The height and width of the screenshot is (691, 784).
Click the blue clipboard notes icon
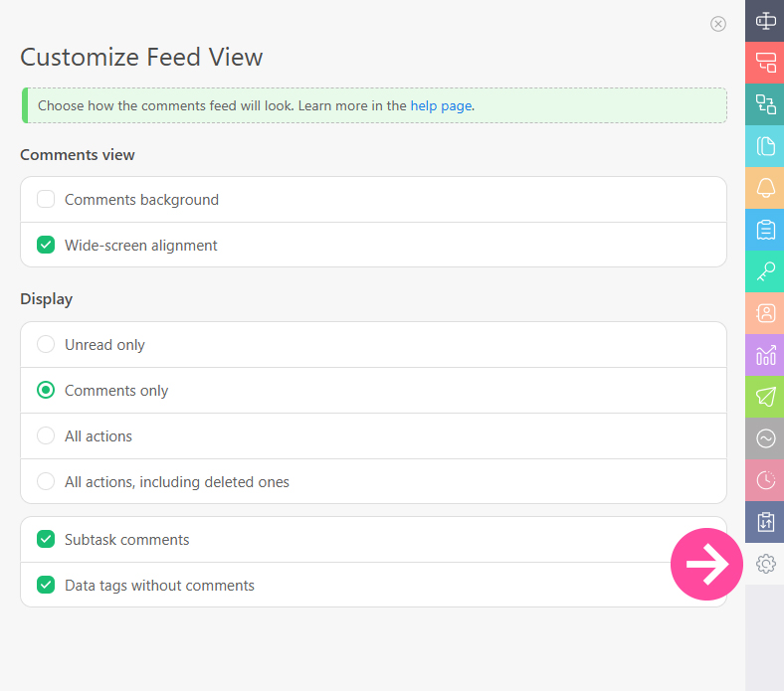click(765, 230)
